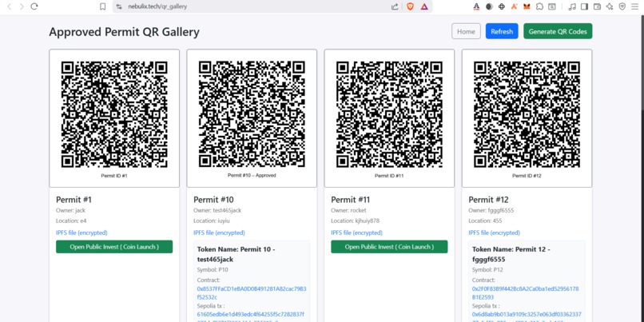Open Brave Shields lion icon
Image resolution: width=644 pixels, height=322 pixels.
click(410, 6)
